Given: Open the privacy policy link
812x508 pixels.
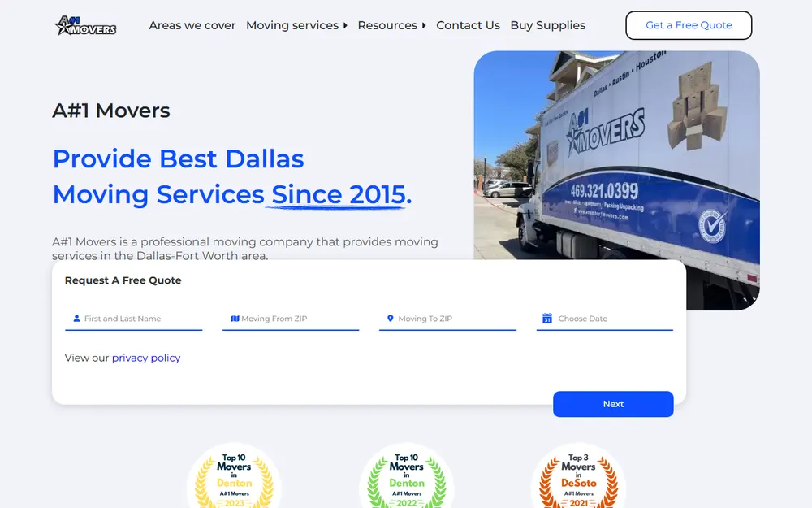Looking at the screenshot, I should 146,358.
